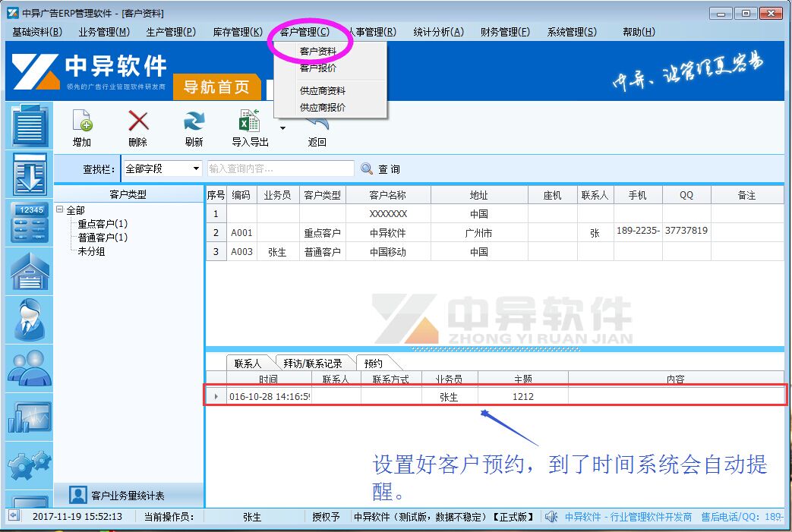
Task: Click the 客户名称 column header
Action: pyautogui.click(x=388, y=195)
